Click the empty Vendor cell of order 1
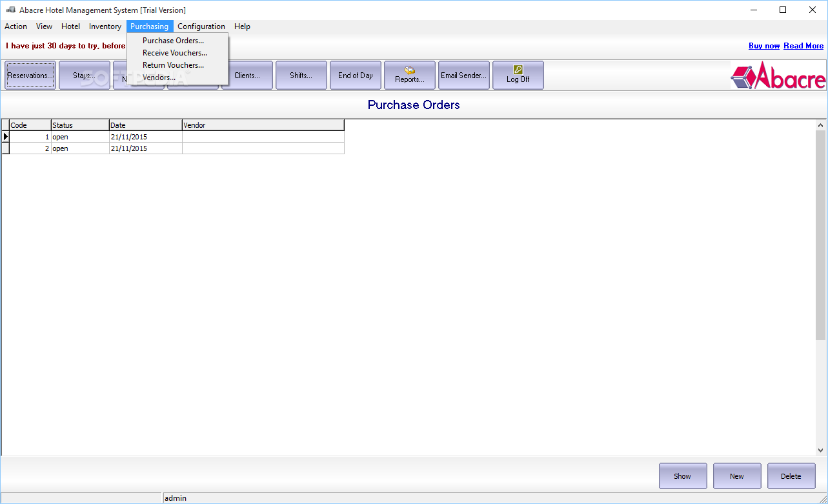 263,137
